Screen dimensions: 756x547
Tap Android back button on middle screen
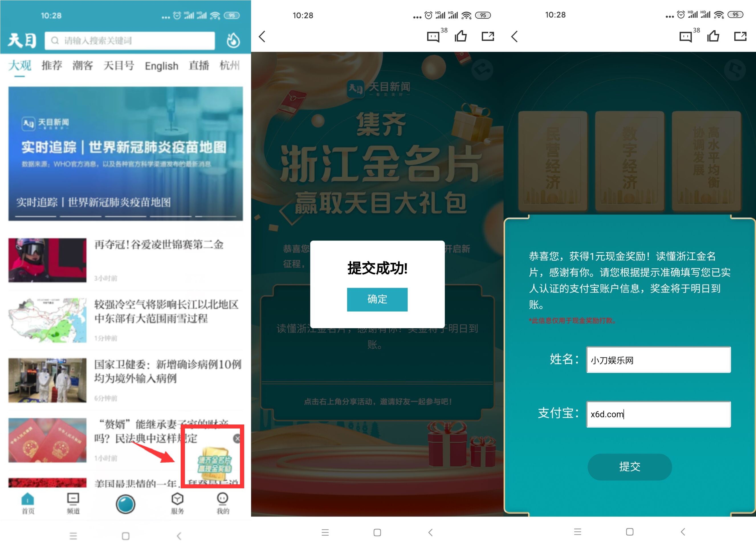[x=431, y=532]
